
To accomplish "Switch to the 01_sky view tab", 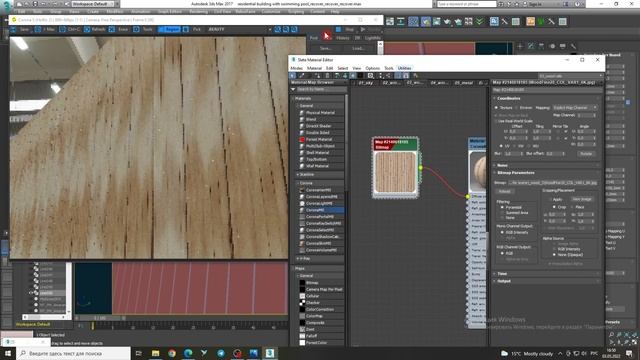I will click(x=366, y=82).
